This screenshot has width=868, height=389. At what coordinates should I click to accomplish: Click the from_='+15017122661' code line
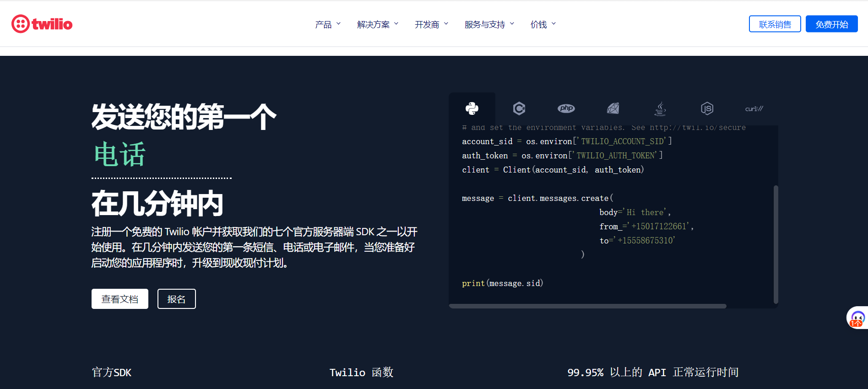click(x=647, y=227)
